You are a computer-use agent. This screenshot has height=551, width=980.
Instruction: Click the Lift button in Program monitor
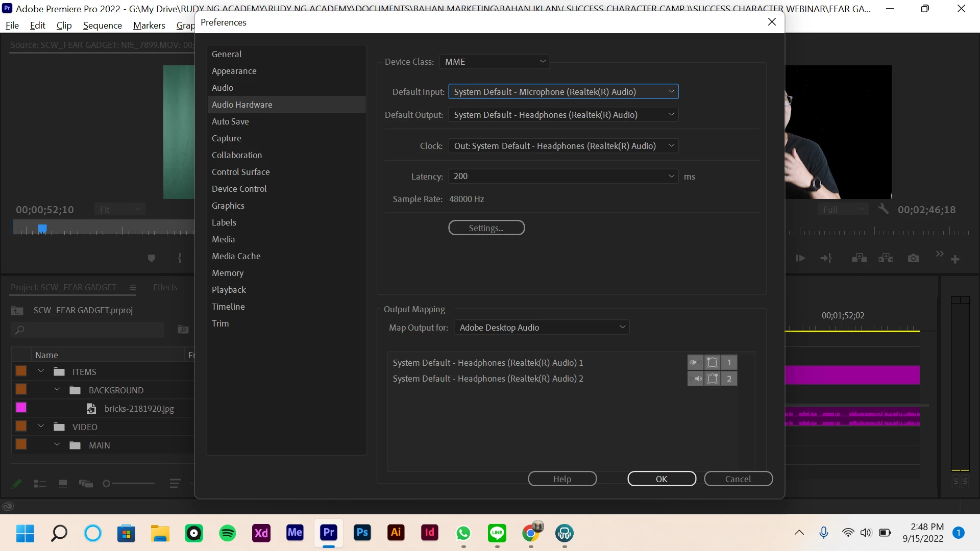pos(859,259)
